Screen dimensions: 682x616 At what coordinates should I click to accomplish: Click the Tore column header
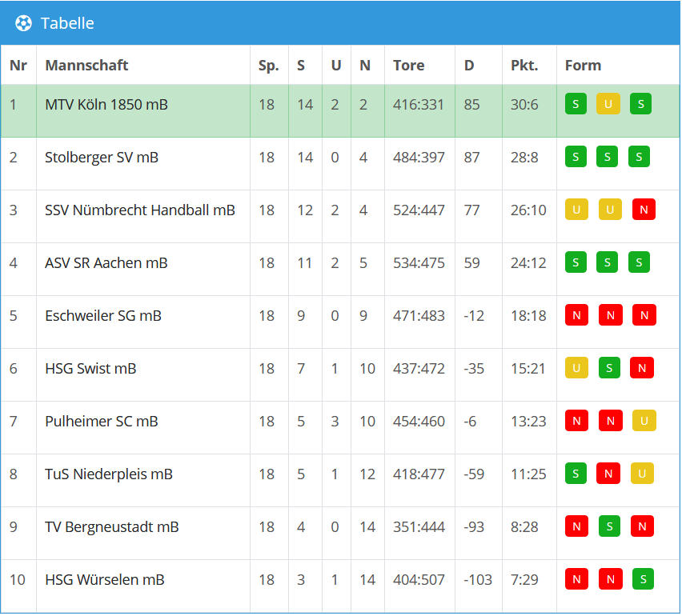click(408, 66)
